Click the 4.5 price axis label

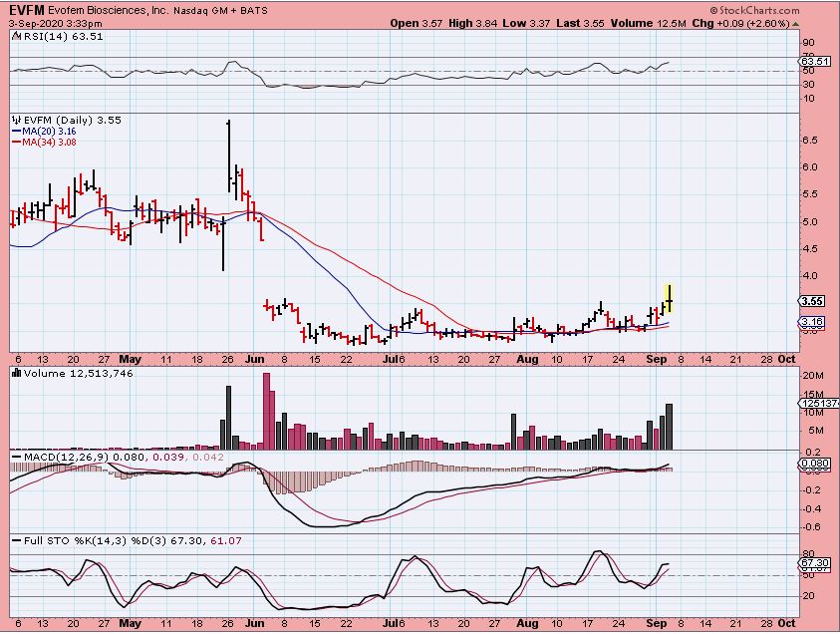pyautogui.click(x=810, y=248)
